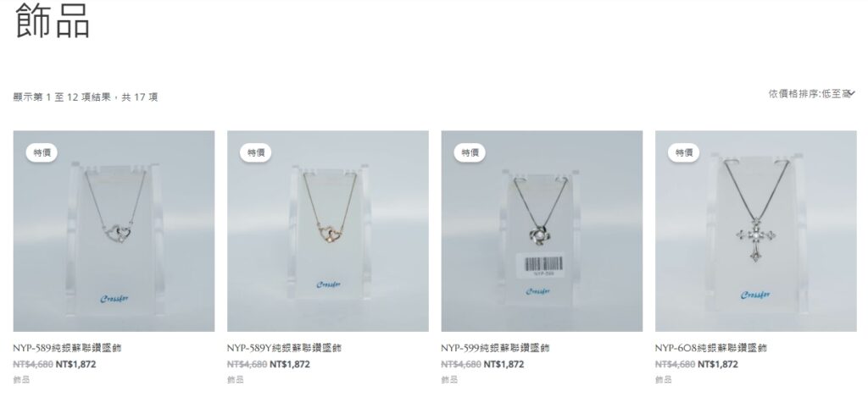Click the 飾品 page heading
The height and width of the screenshot is (403, 868).
click(x=53, y=20)
